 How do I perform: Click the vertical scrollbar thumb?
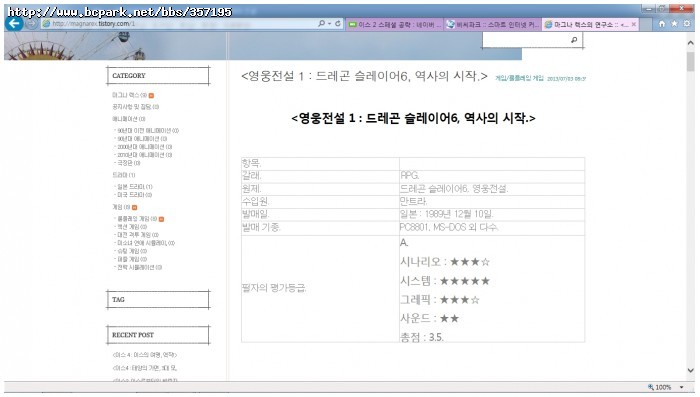(x=691, y=61)
